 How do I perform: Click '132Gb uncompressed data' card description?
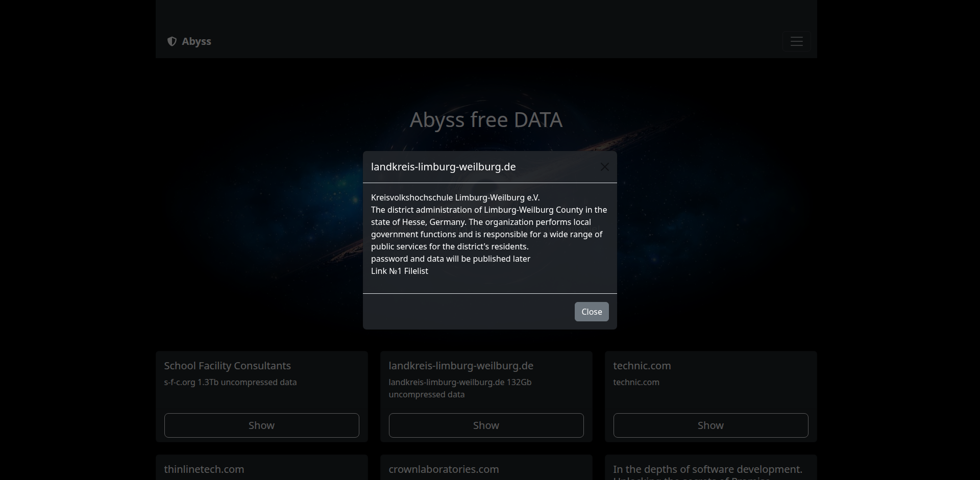click(460, 388)
